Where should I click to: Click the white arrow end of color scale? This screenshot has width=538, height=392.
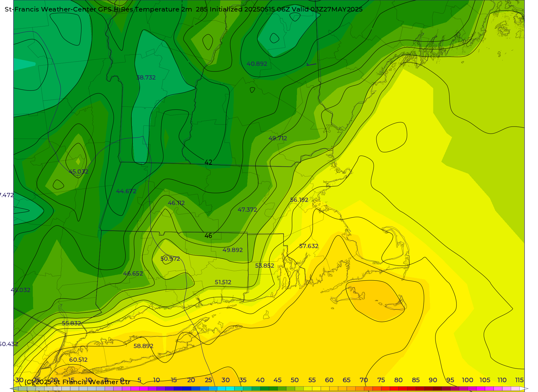click(x=524, y=389)
